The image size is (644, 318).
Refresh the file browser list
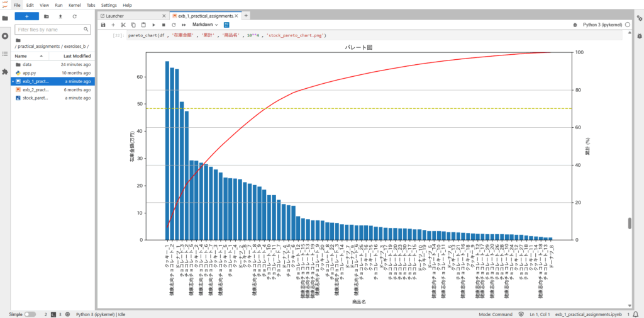click(x=75, y=16)
